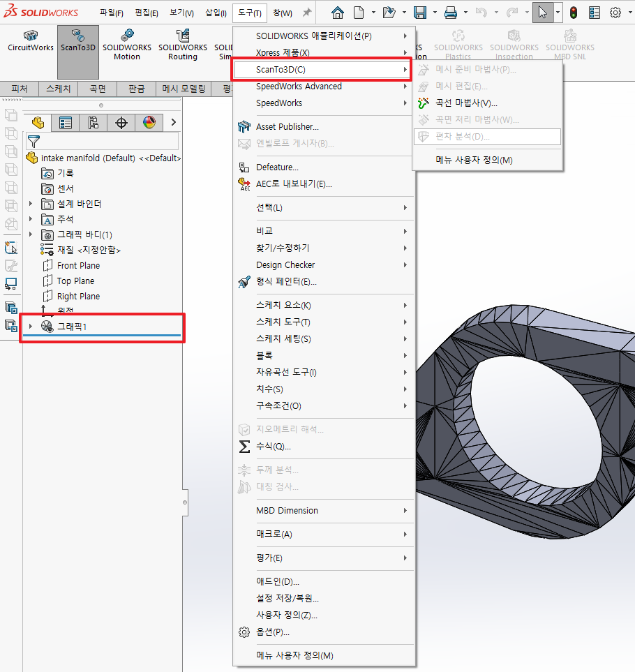
Task: Expand the 그래픽 바디(1) tree node
Action: [31, 234]
